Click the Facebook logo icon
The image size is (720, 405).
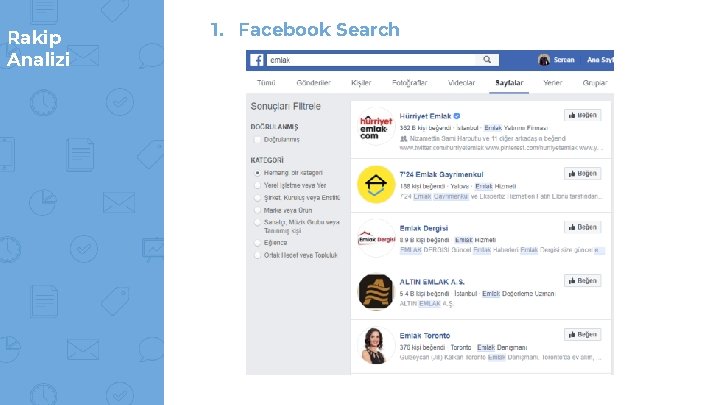click(257, 60)
